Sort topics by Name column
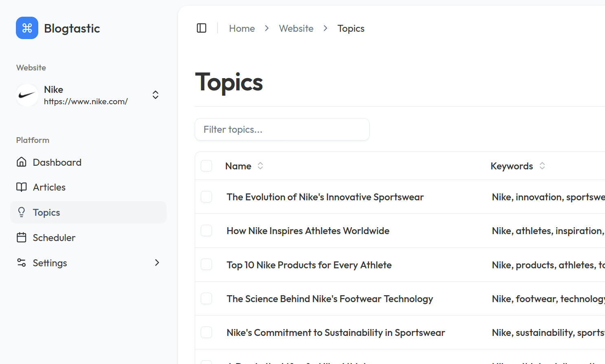The image size is (605, 364). tap(260, 166)
